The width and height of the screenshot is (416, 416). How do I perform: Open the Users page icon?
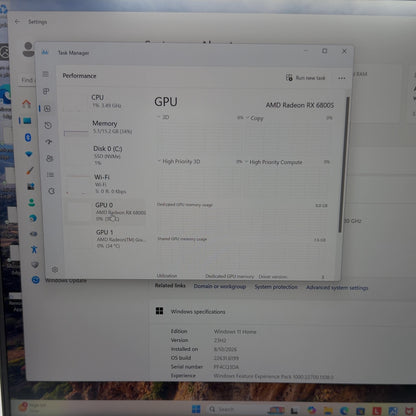click(50, 158)
